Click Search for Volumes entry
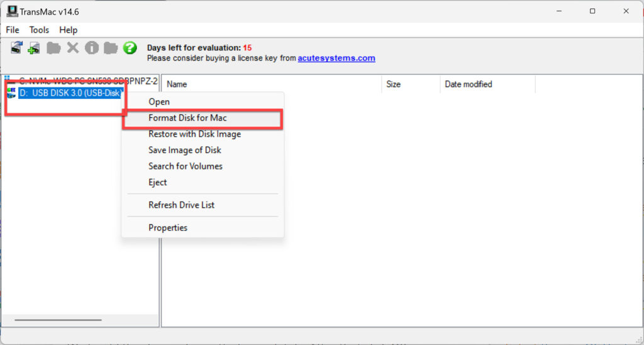644x345 pixels. point(203,166)
